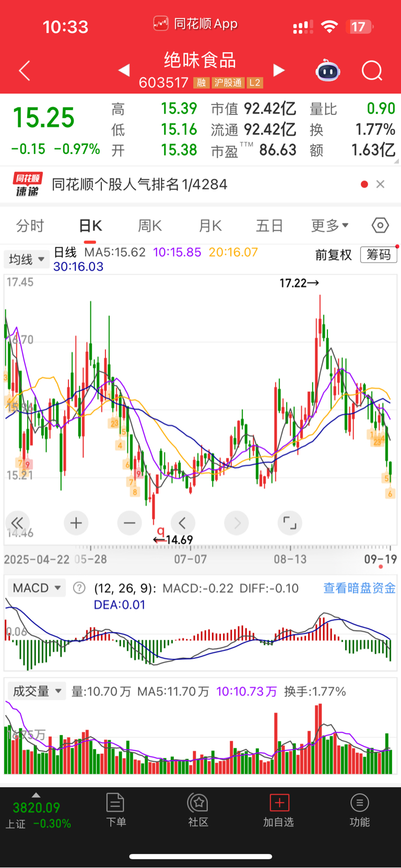Zoom in the K-line chart
The height and width of the screenshot is (868, 401).
click(76, 523)
